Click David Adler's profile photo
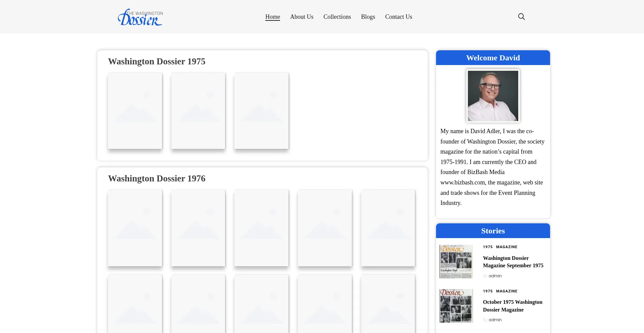 pos(493,96)
